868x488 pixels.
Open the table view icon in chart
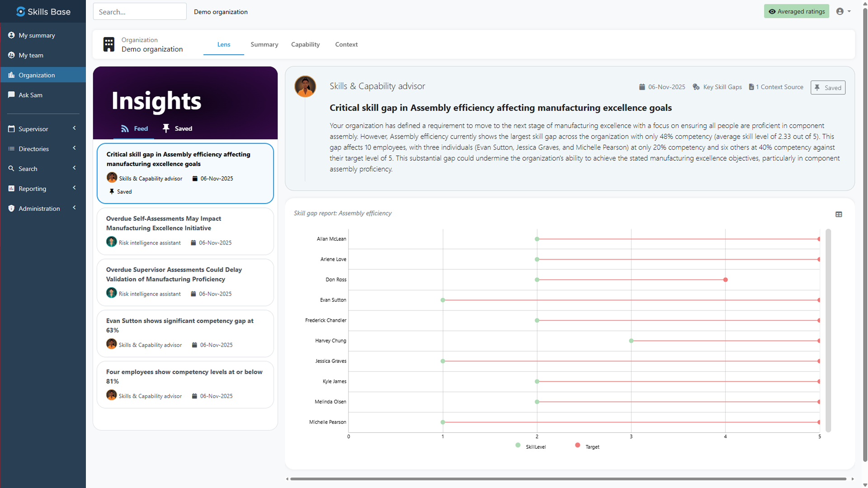point(839,215)
